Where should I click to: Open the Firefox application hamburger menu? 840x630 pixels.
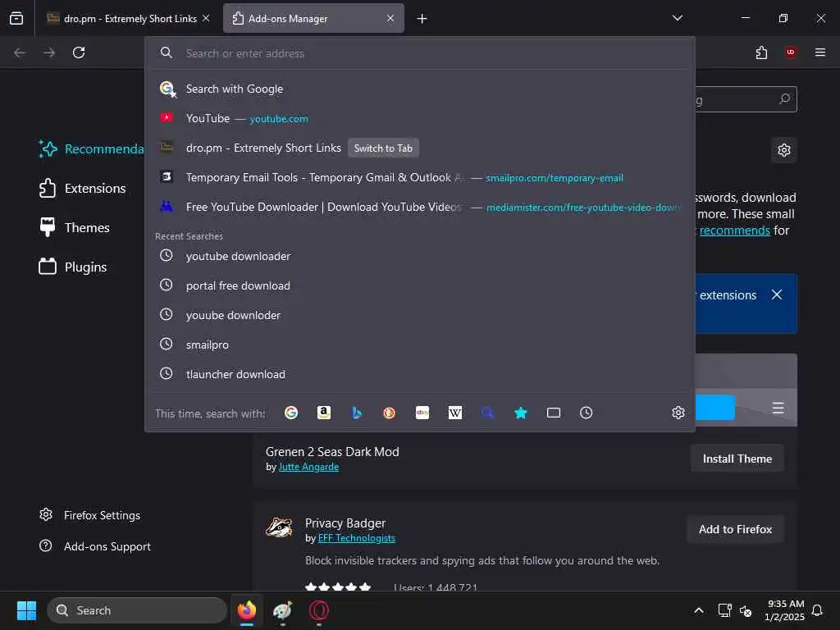(820, 52)
